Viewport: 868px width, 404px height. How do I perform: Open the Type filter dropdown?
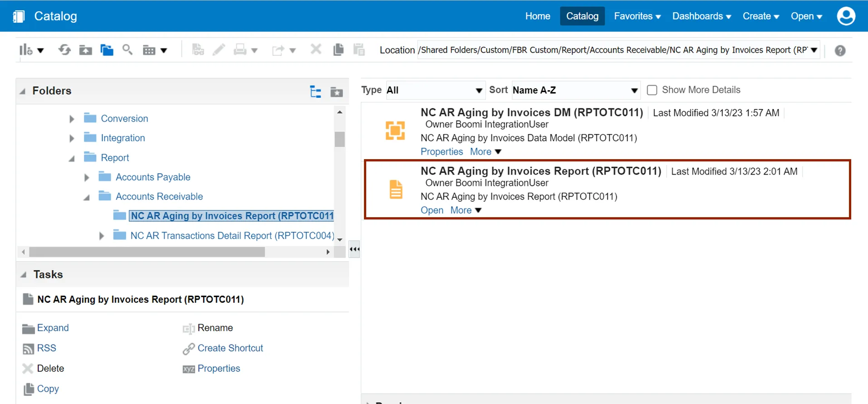click(x=434, y=90)
